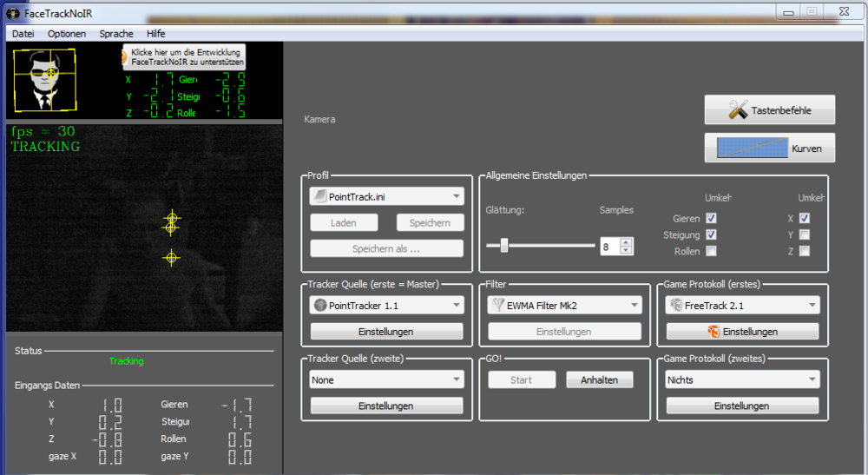Screen dimensions: 868x475
Task: Click the Speichern profile button
Action: click(x=431, y=222)
